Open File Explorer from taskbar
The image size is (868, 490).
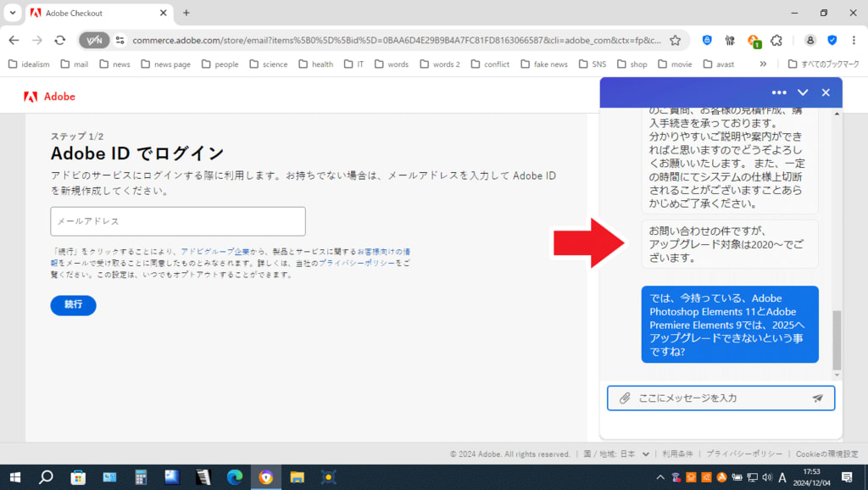[x=298, y=477]
